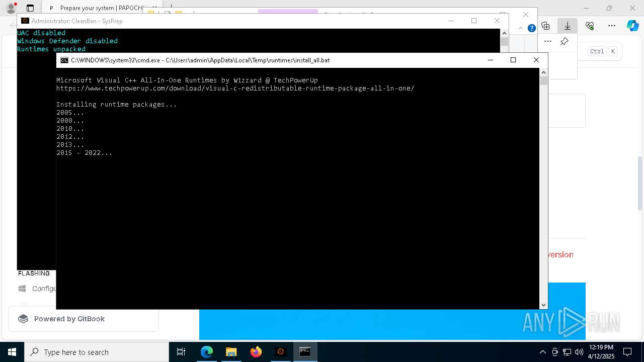Click the taskbar search box
644x362 pixels.
point(97,352)
